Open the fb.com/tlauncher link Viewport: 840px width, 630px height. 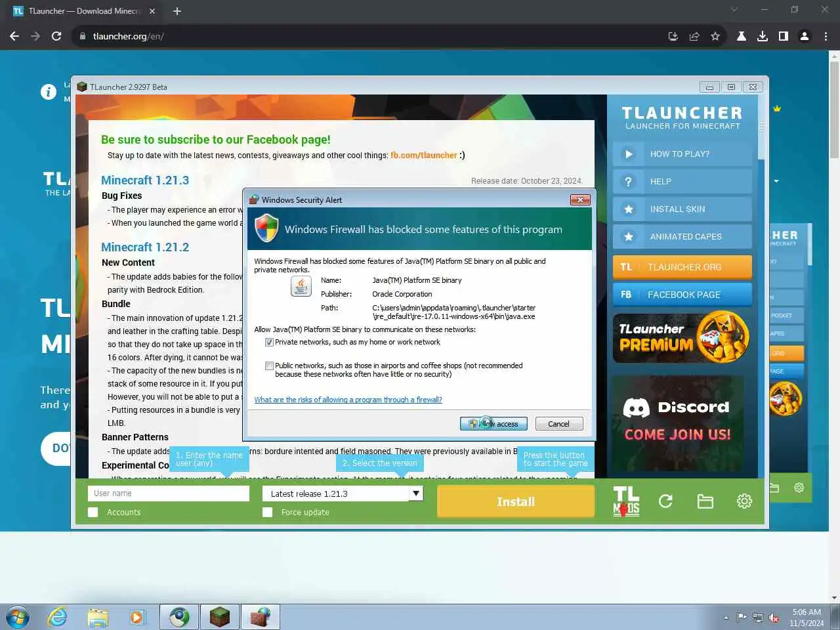click(x=424, y=156)
